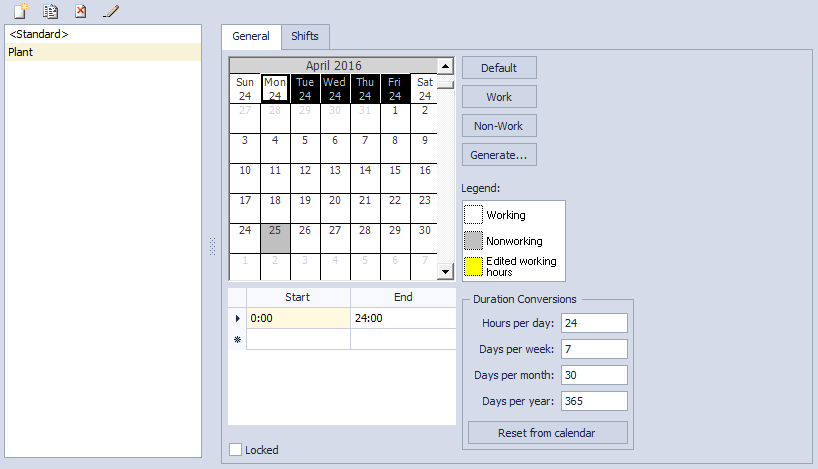Click the New calendar icon
Screen dimensions: 818x469
coord(20,11)
